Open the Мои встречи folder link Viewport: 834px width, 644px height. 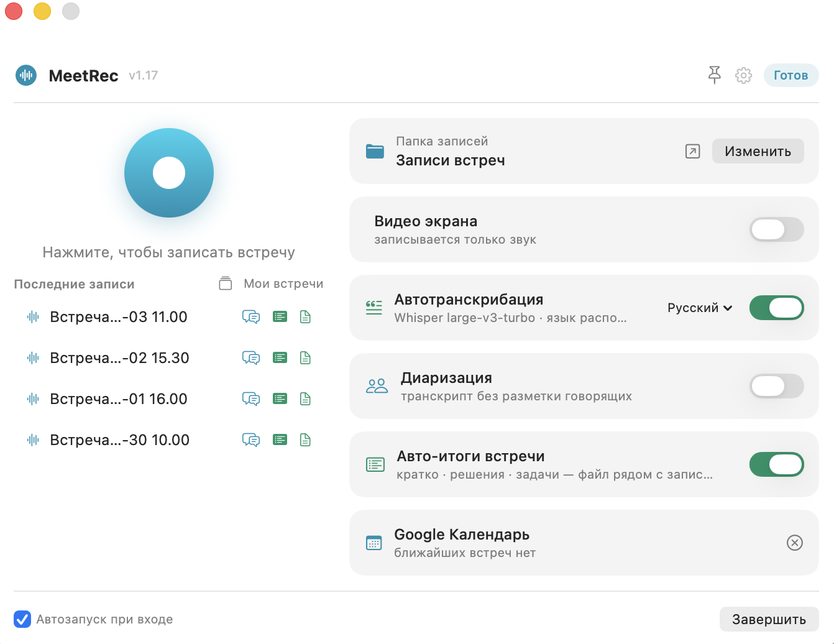pyautogui.click(x=283, y=283)
